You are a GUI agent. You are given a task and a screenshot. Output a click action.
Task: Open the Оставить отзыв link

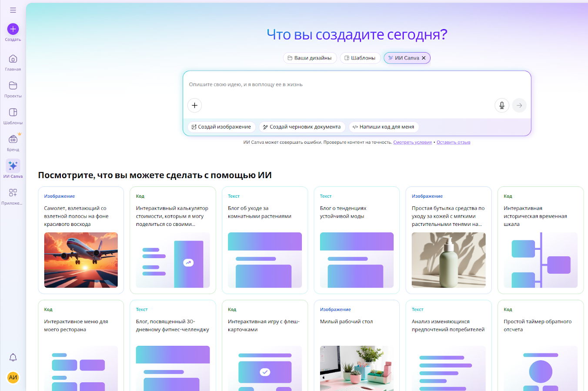tap(453, 142)
